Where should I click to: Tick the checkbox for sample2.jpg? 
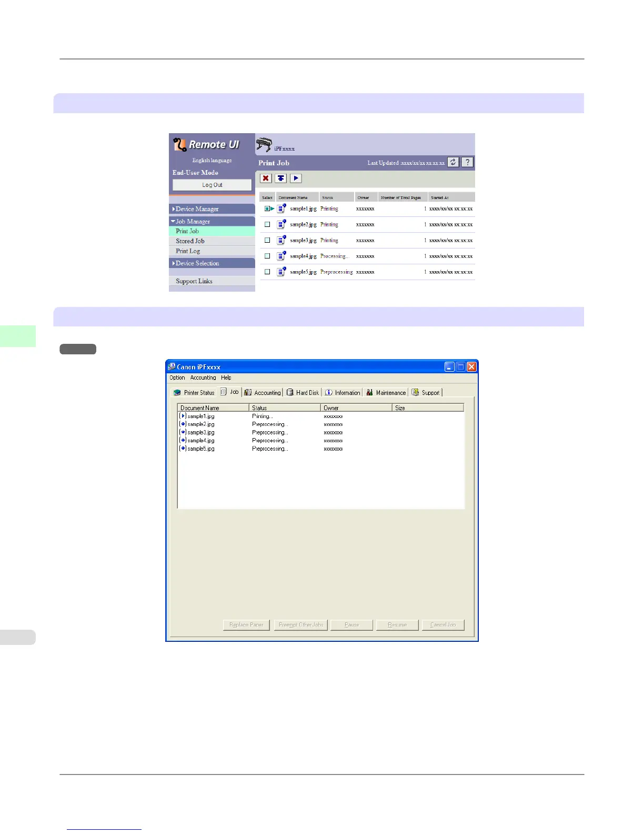tap(267, 224)
